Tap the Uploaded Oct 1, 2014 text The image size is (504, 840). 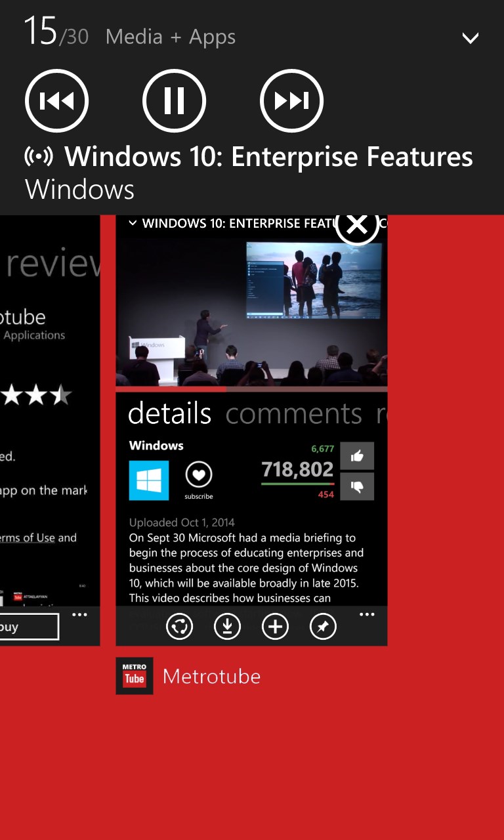pos(182,523)
